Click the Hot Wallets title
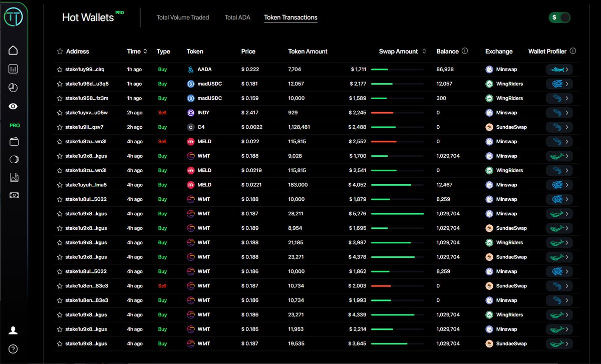601x364 pixels. click(x=88, y=18)
